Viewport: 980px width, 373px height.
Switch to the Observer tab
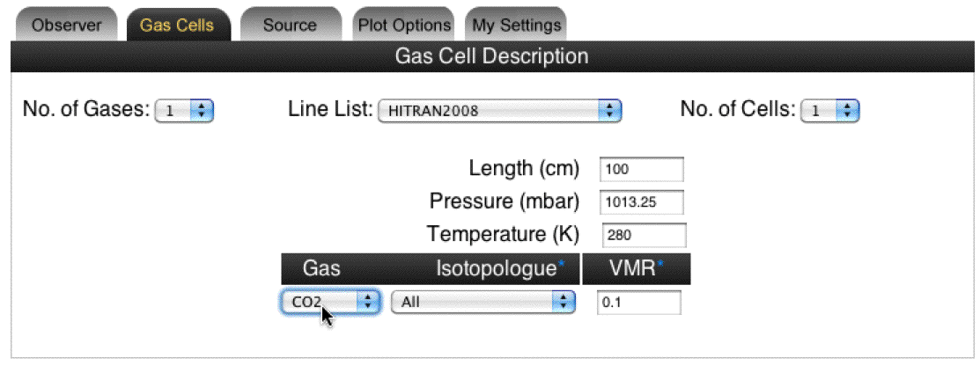tap(66, 25)
